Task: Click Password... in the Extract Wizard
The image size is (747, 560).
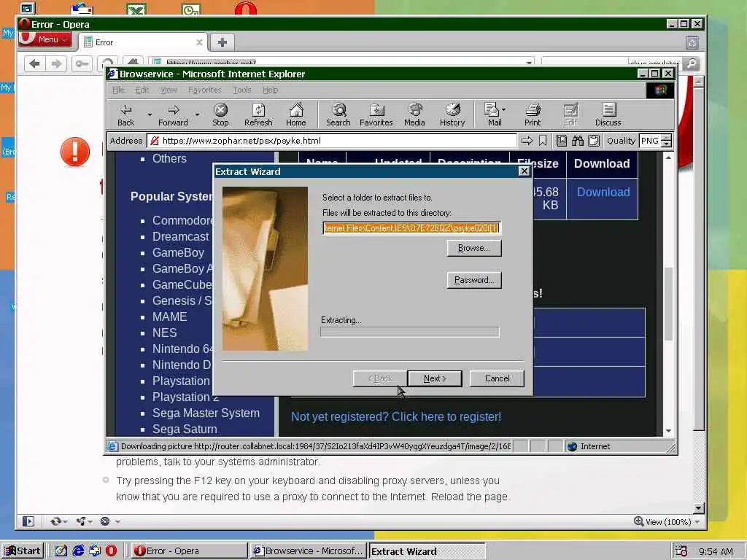Action: click(474, 280)
